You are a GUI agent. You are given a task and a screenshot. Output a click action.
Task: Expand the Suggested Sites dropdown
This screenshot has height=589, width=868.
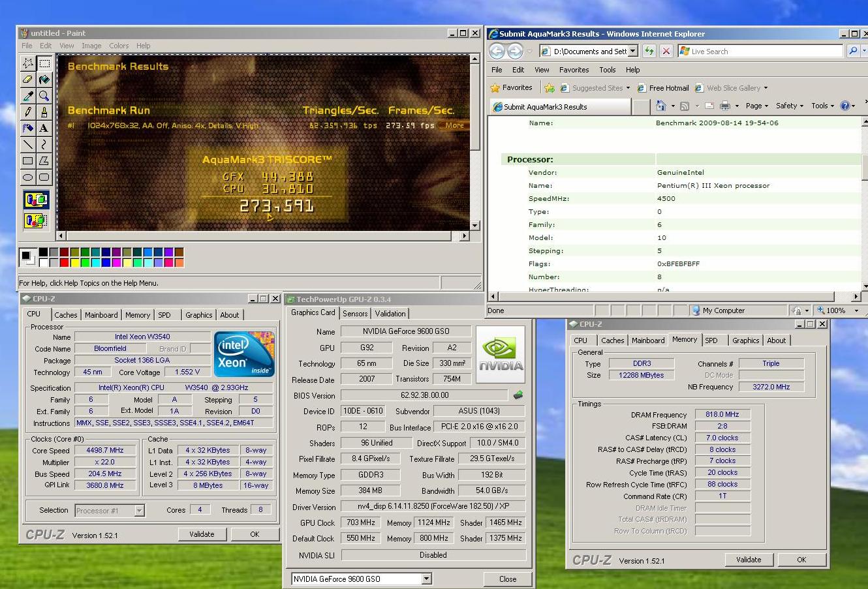[628, 88]
